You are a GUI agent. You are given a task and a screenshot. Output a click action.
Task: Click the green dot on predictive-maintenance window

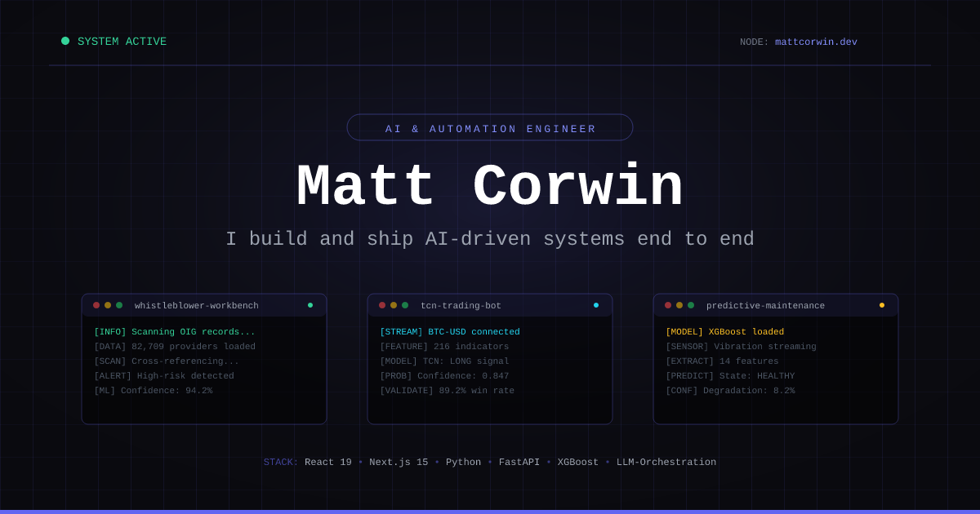point(691,305)
